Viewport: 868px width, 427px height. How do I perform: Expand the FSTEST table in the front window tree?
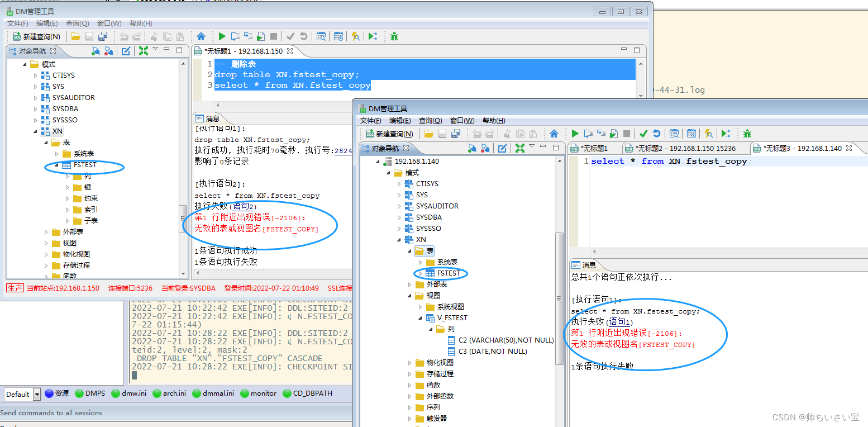click(x=421, y=273)
